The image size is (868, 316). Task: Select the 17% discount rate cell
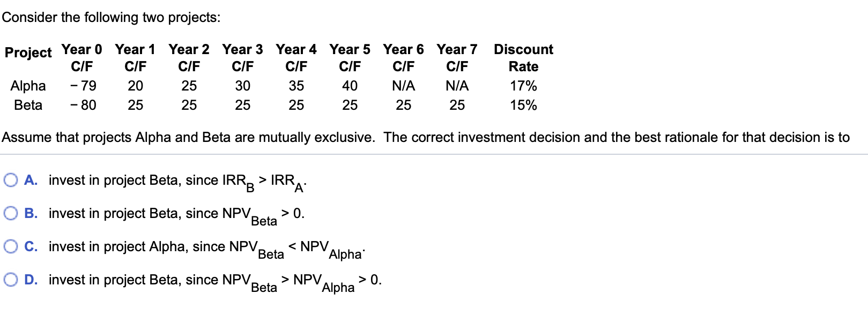click(x=523, y=86)
